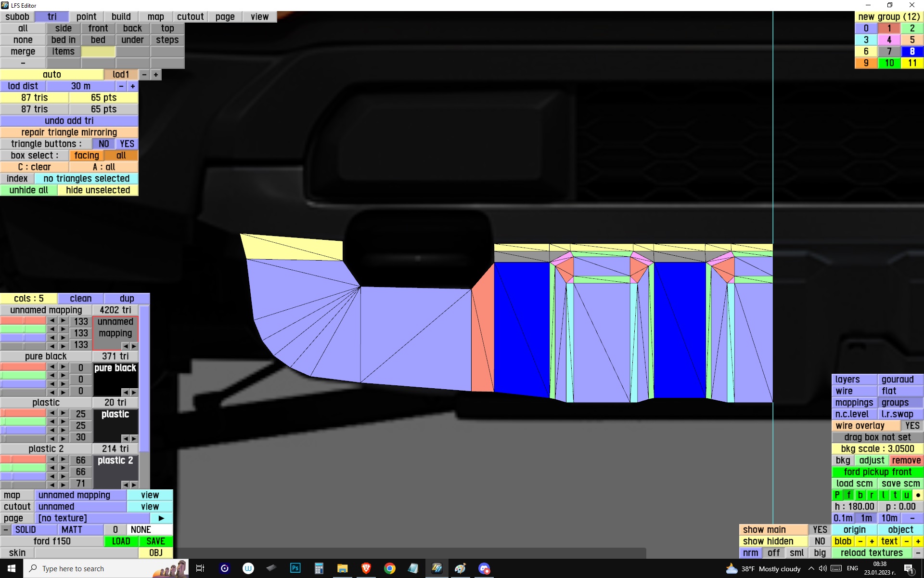Increase lod dist with plus button
Image resolution: width=924 pixels, height=578 pixels.
click(133, 86)
